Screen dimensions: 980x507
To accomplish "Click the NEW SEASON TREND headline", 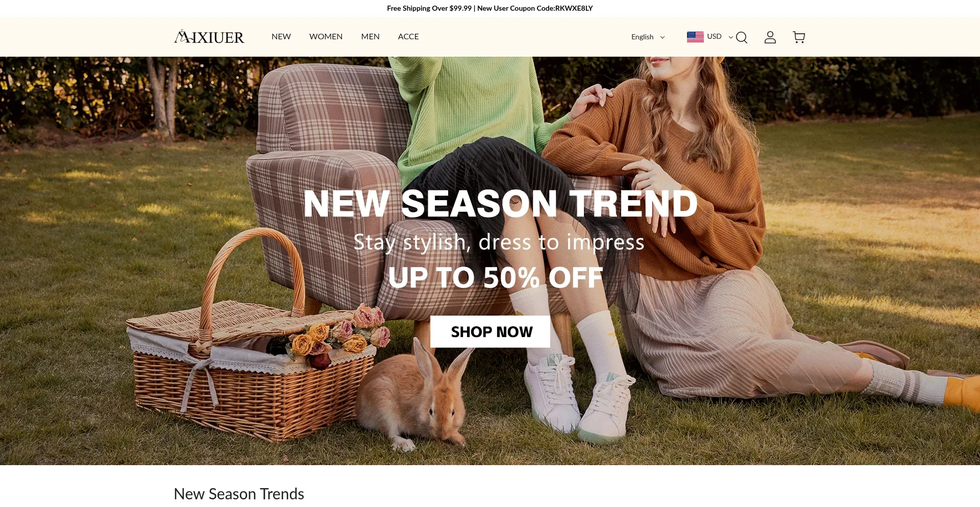I will coord(500,204).
